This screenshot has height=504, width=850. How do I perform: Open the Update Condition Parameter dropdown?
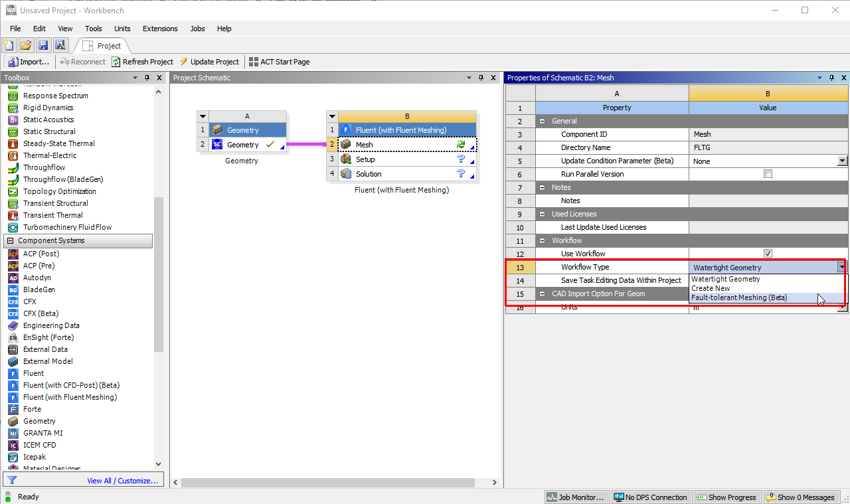[842, 161]
